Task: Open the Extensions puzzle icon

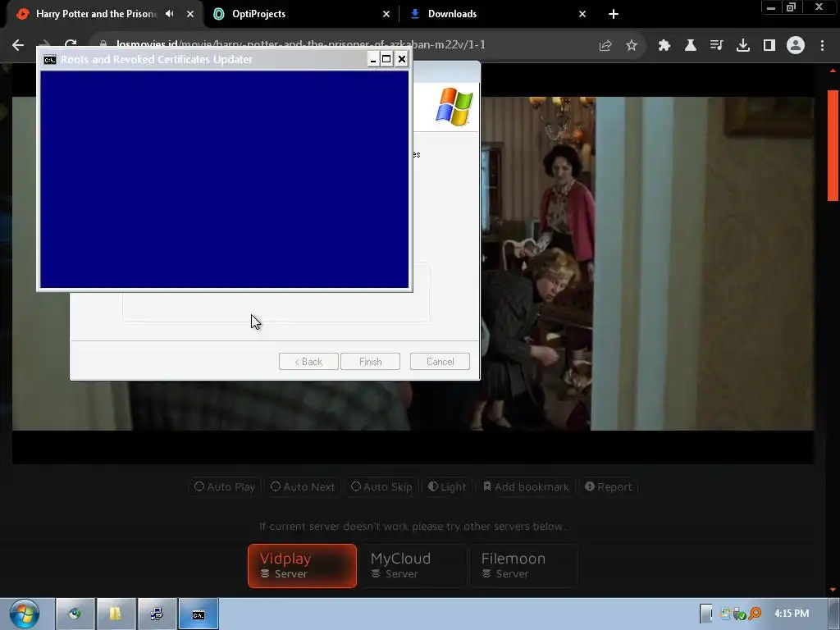Action: click(x=664, y=46)
